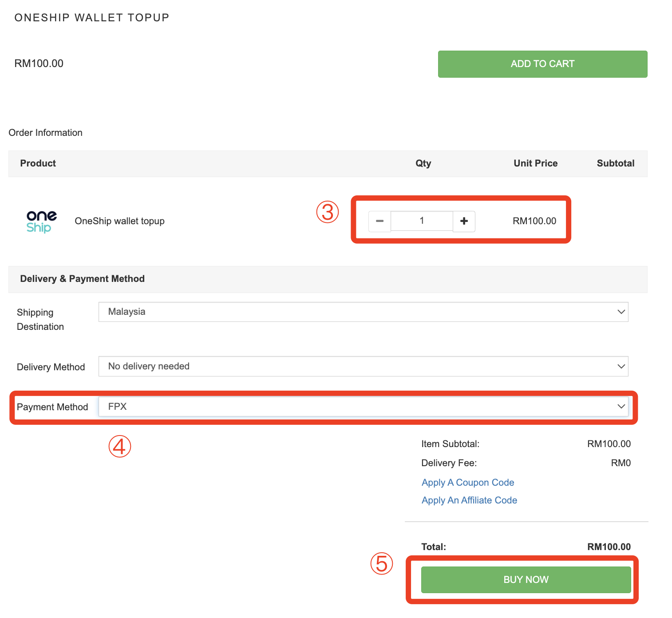Click the OneShip wallet topup product name
This screenshot has height=618, width=672.
point(119,221)
